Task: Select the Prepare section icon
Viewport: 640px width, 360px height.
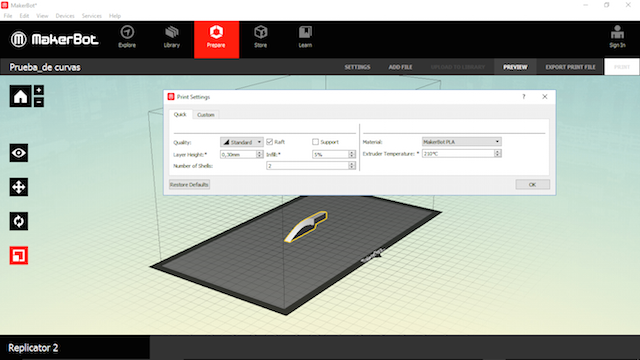Action: coord(216,32)
